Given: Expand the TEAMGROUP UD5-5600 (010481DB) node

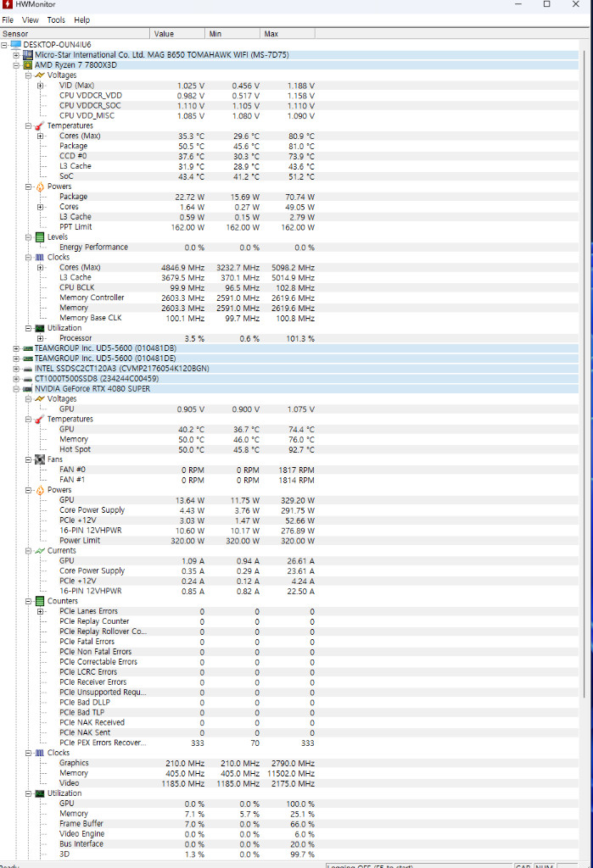Looking at the screenshot, I should tap(16, 348).
